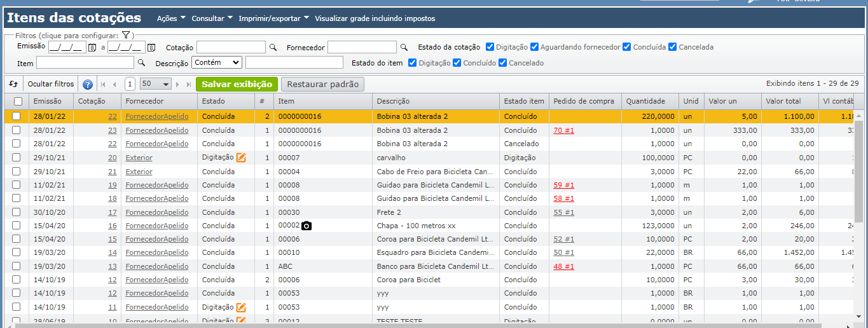Select the 'Chapa - 100 metros xx' description cell
The width and height of the screenshot is (868, 328).
(436, 226)
